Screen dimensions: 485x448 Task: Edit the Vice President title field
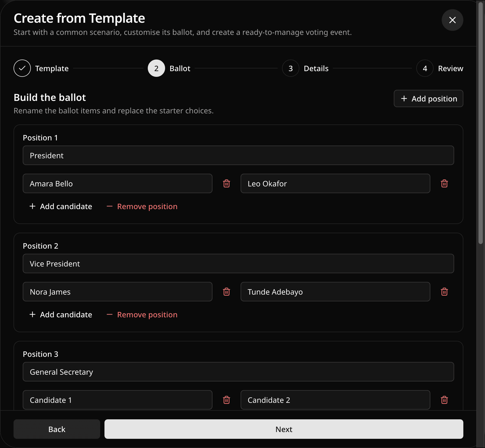238,263
